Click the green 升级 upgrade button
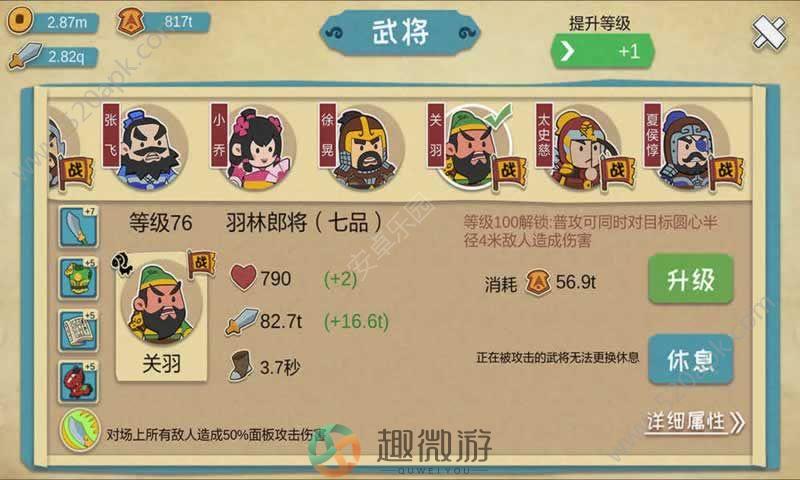 tap(691, 280)
